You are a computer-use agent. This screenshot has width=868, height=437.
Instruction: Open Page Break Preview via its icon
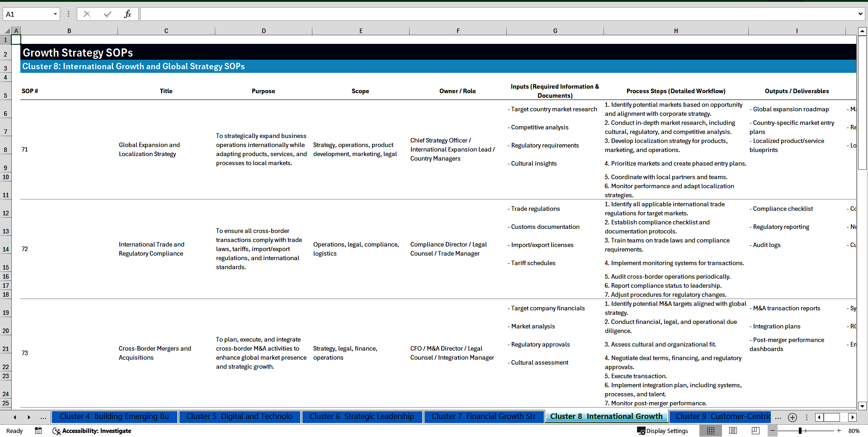(755, 431)
